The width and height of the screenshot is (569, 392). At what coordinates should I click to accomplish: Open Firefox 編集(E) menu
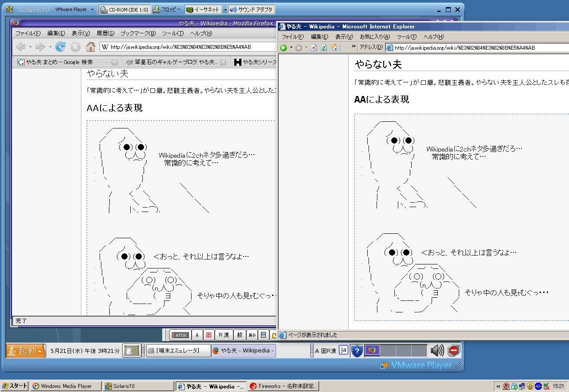pos(56,33)
